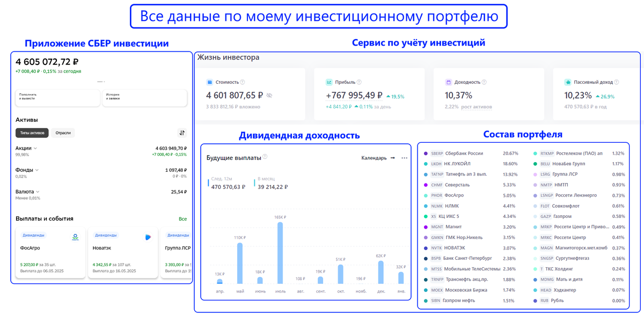Switch to the Отрасли tab
Viewport: 644px width, 322px height.
coord(63,133)
